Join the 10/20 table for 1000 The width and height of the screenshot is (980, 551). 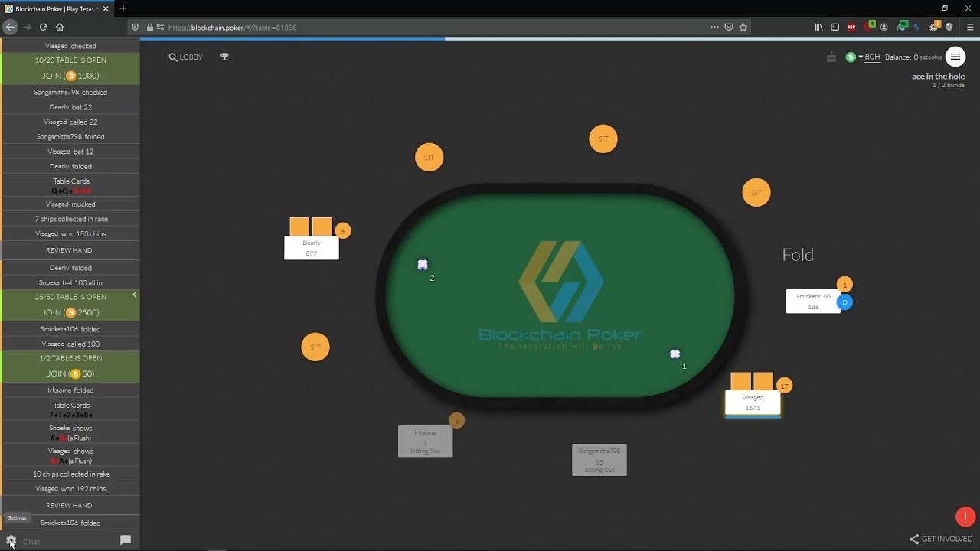tap(70, 76)
